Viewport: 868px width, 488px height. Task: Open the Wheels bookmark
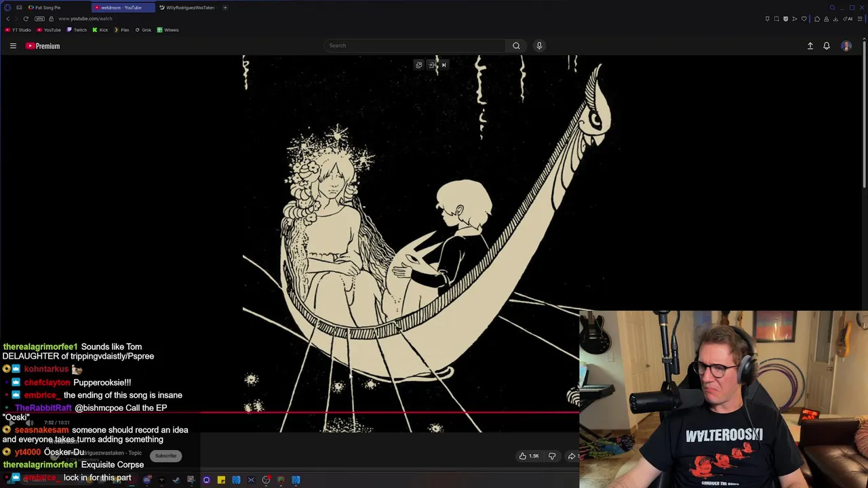[x=167, y=30]
